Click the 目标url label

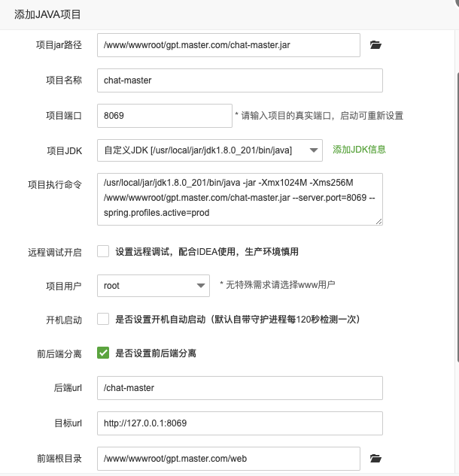pos(68,423)
